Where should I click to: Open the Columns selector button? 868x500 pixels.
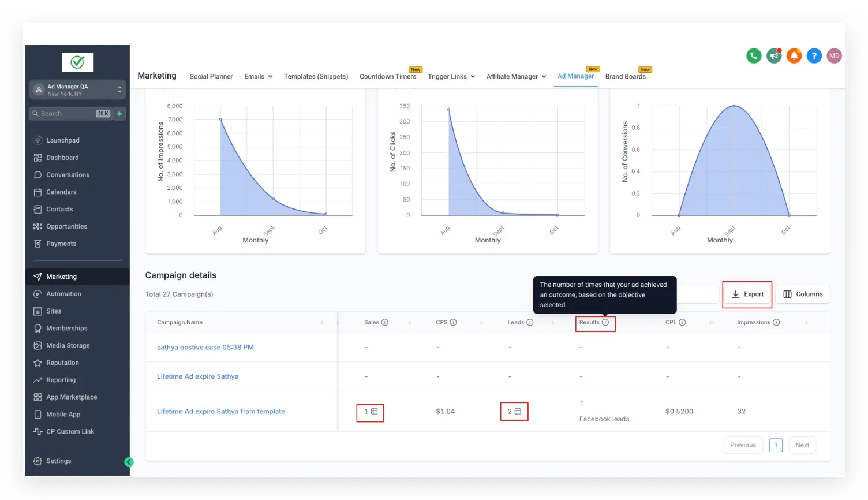(803, 294)
